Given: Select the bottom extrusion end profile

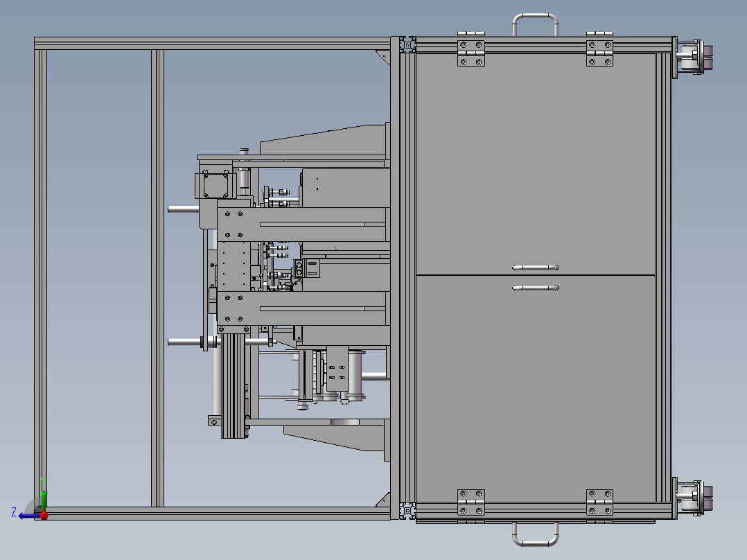Looking at the screenshot, I should coord(407,510).
